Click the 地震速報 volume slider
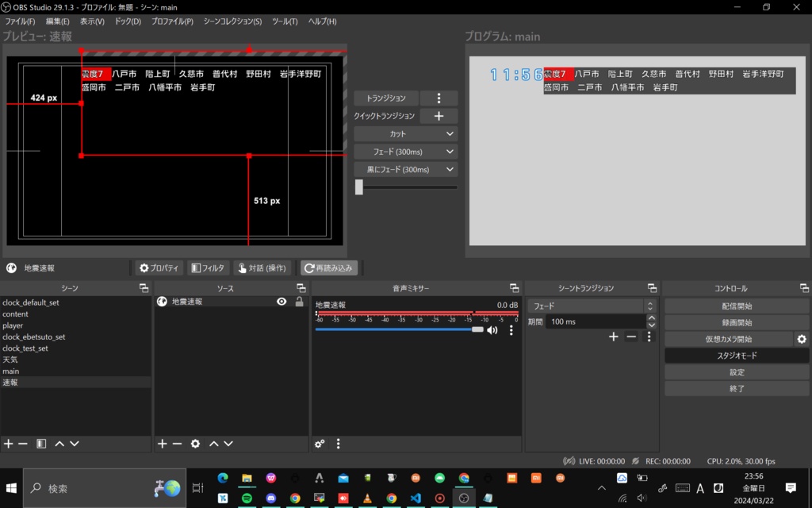The height and width of the screenshot is (508, 812). point(396,329)
